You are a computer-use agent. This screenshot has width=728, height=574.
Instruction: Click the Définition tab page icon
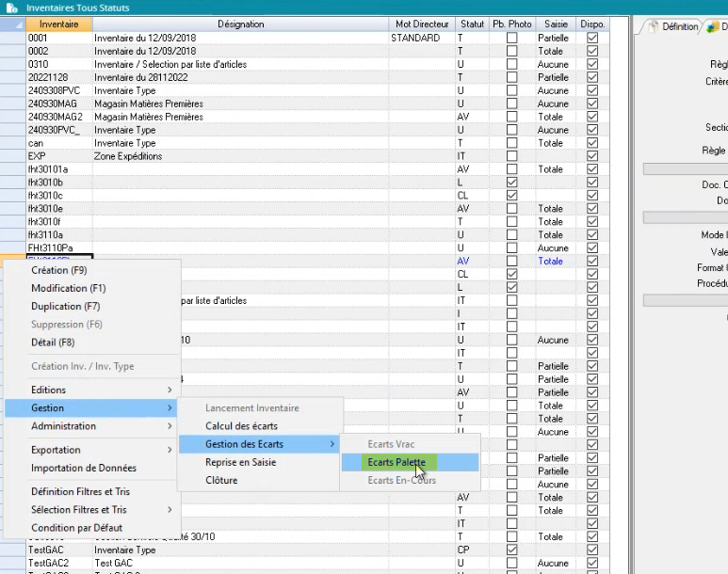(x=653, y=27)
